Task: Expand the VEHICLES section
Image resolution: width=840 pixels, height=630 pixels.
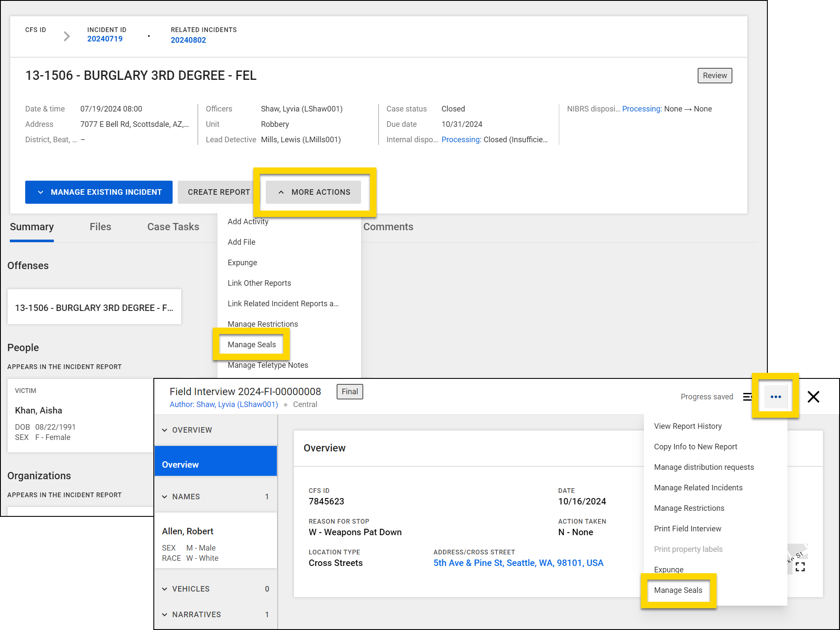Action: coord(216,589)
